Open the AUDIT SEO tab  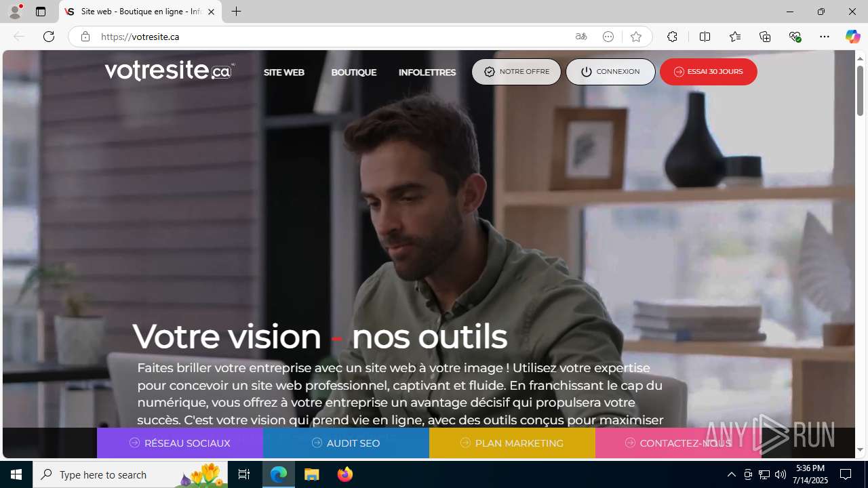pos(346,443)
